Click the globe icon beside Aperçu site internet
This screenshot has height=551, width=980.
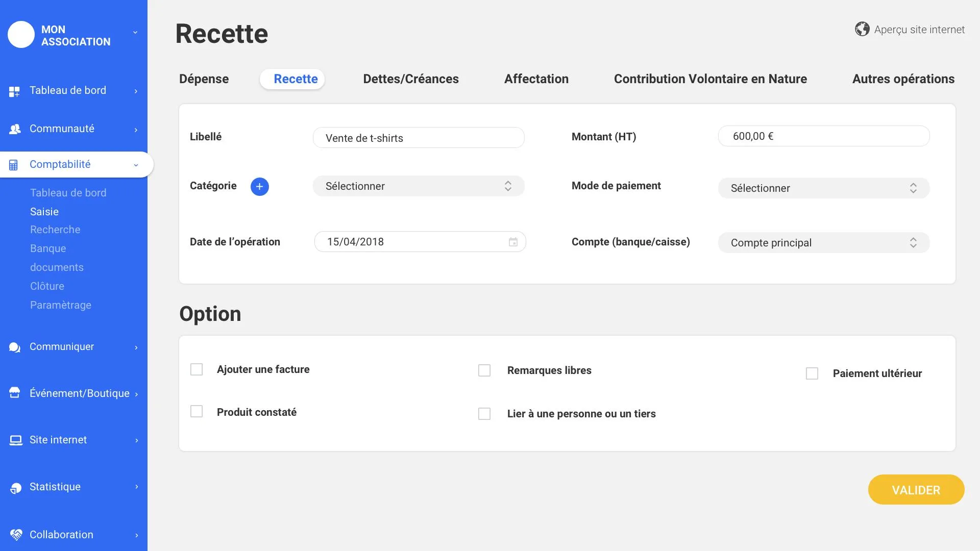(x=862, y=29)
